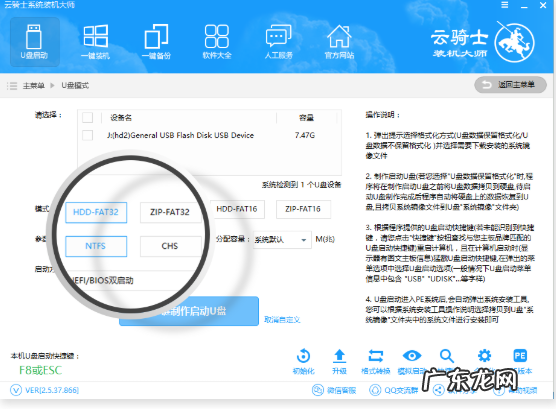Select the CHS parameter option
556x409 pixels.
click(170, 246)
